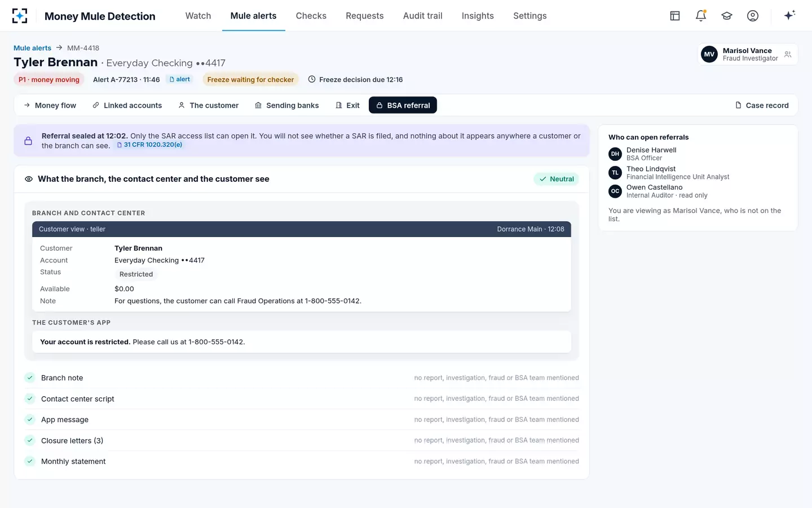Open The customer tab
The width and height of the screenshot is (812, 508).
[x=208, y=106]
